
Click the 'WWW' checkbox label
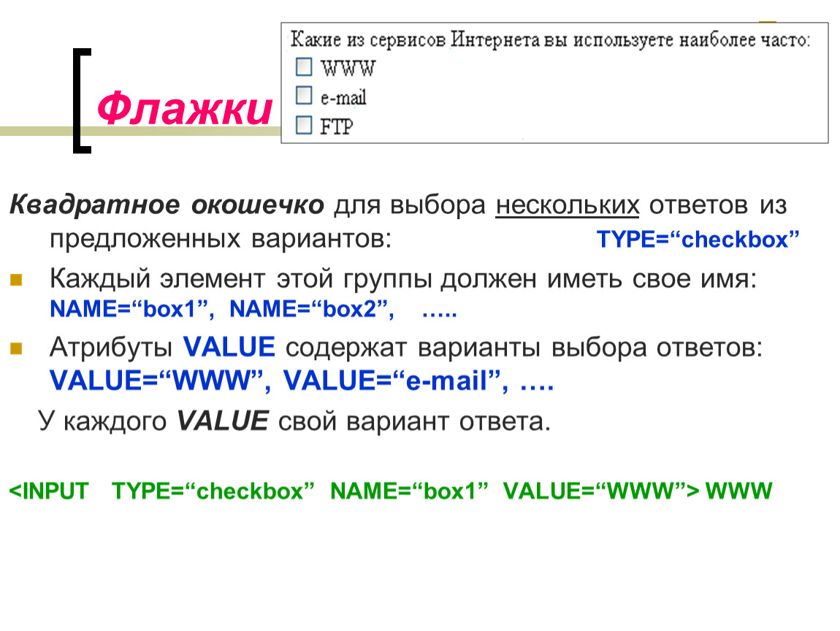click(x=348, y=68)
